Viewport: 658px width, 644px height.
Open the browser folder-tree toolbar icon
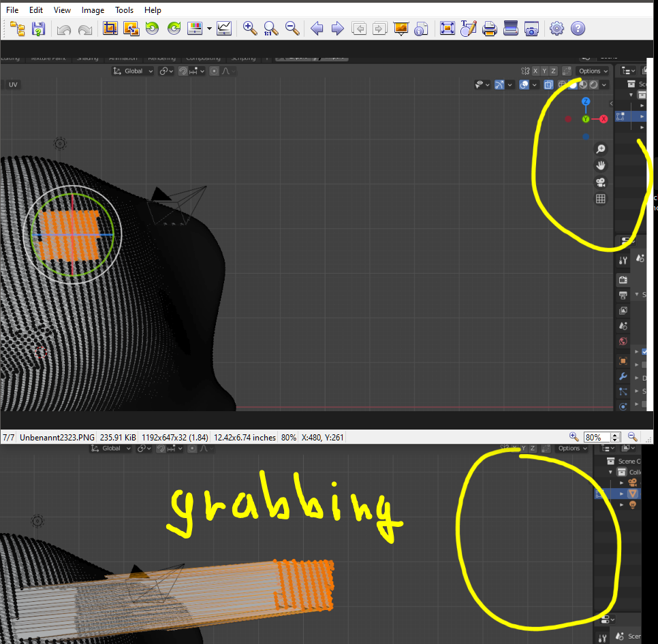tap(18, 29)
